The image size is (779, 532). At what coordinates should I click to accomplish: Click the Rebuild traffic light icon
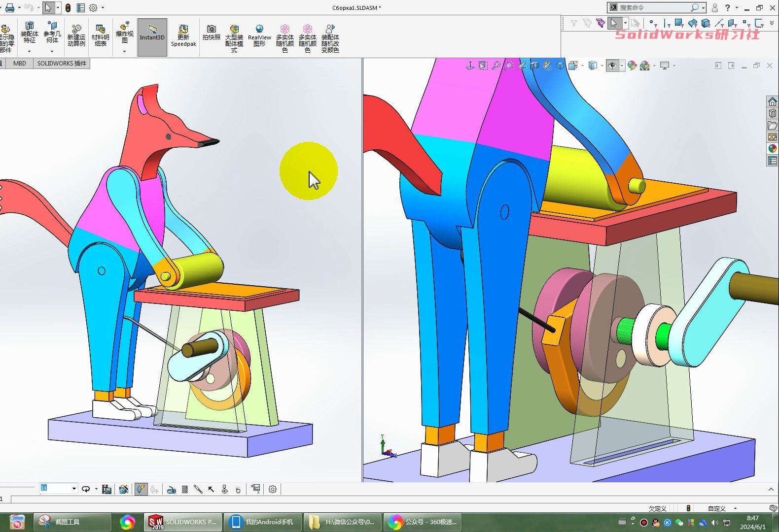68,8
